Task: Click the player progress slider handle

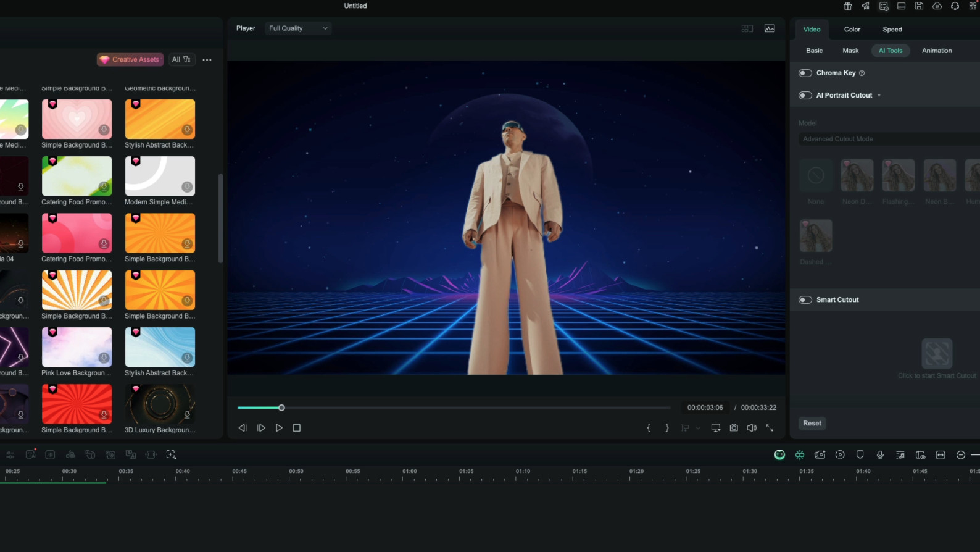Action: click(x=281, y=408)
